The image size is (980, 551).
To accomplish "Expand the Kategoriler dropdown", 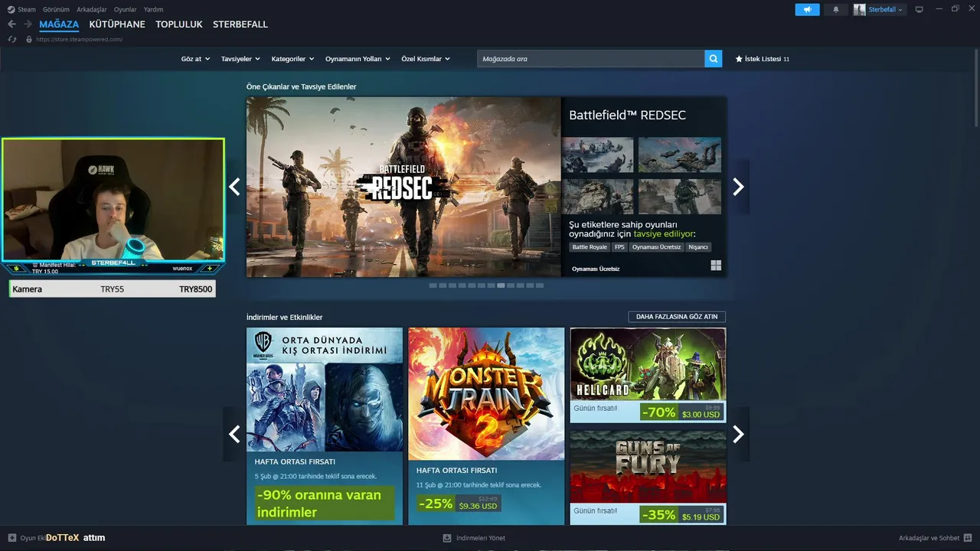I will [292, 59].
